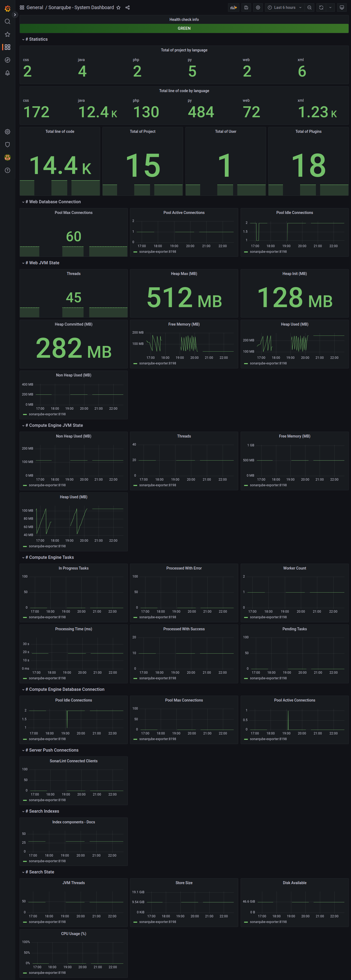
Task: Toggle sonarqube-exporter series in CPU Usage legend
Action: pos(47,973)
